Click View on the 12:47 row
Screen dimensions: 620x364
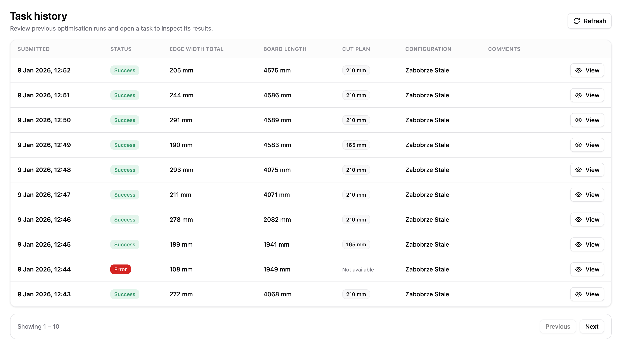coord(587,195)
